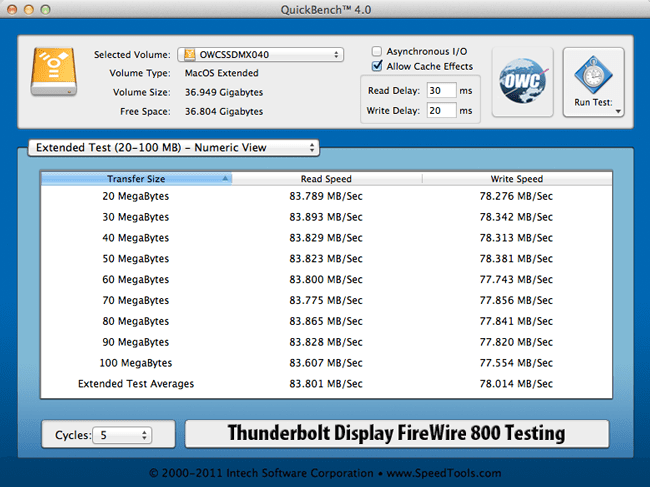Image resolution: width=650 pixels, height=487 pixels.
Task: Click the Run Test stopwatch icon
Action: pyautogui.click(x=593, y=75)
